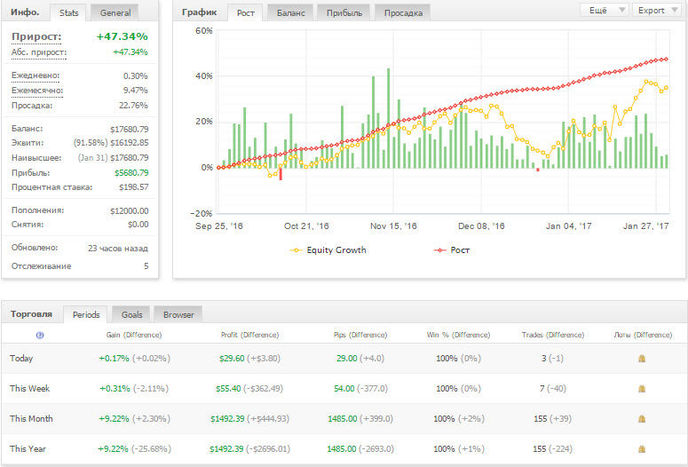688x467 pixels.
Task: Switch to the General tab
Action: (x=115, y=13)
